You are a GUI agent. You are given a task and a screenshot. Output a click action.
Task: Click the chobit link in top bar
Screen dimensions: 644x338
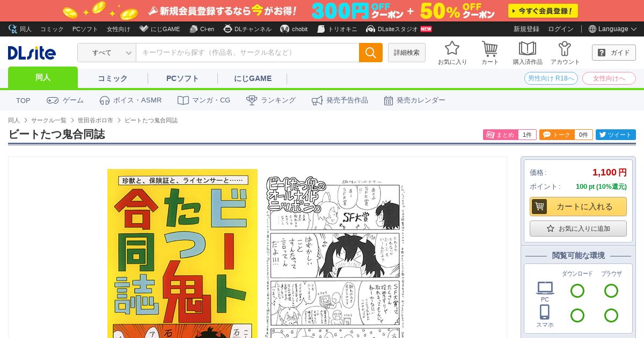pos(294,29)
